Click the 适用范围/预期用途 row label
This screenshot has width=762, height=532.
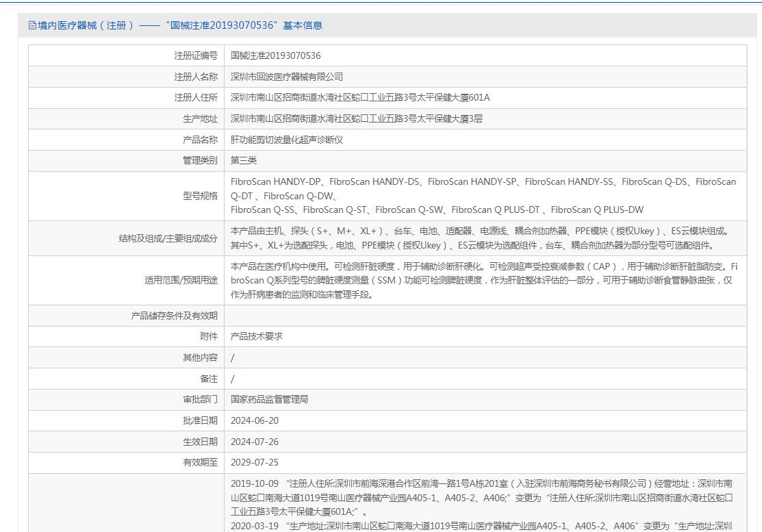(181, 280)
